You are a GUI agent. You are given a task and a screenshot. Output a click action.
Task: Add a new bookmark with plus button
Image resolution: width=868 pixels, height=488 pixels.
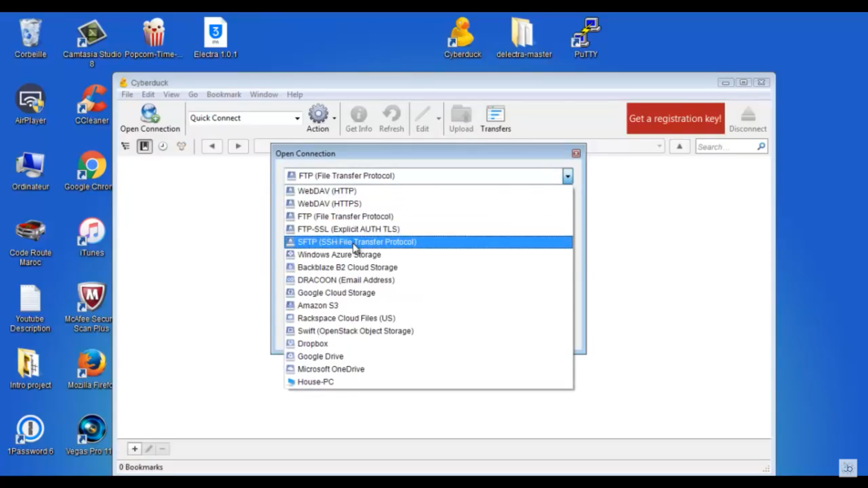(135, 449)
